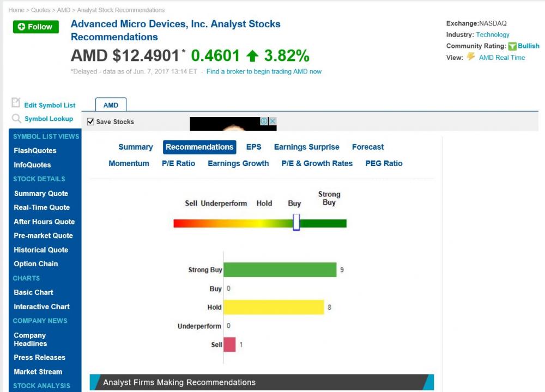Click the advertisement banner image

tap(233, 124)
